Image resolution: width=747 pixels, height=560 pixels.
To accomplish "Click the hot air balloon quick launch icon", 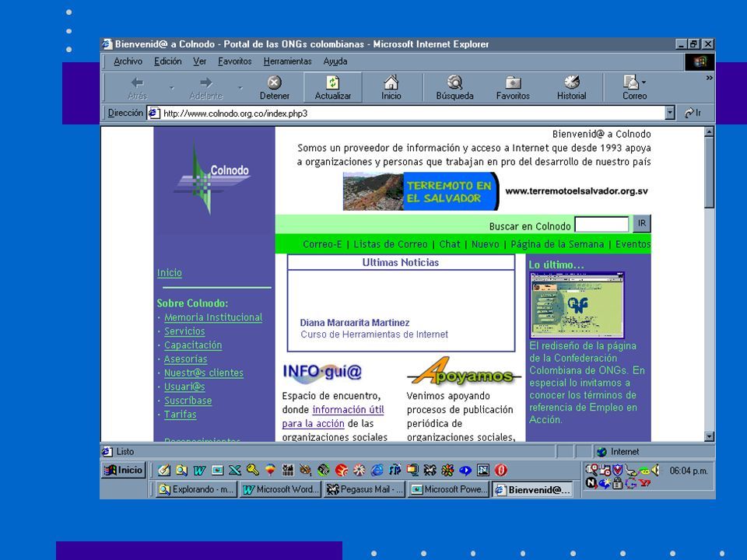I will point(270,471).
